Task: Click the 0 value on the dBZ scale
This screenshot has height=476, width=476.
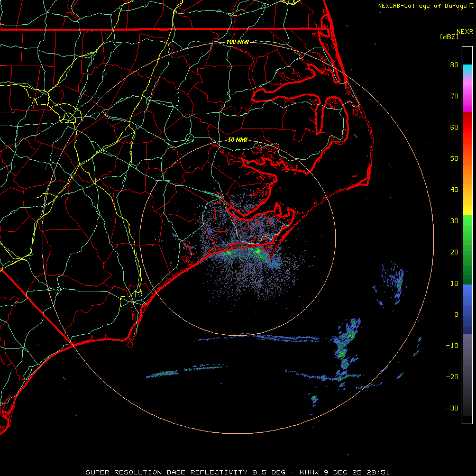Action: [456, 315]
